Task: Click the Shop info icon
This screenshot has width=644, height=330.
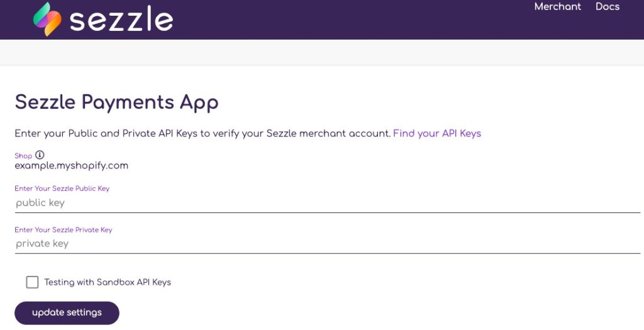Action: (40, 155)
